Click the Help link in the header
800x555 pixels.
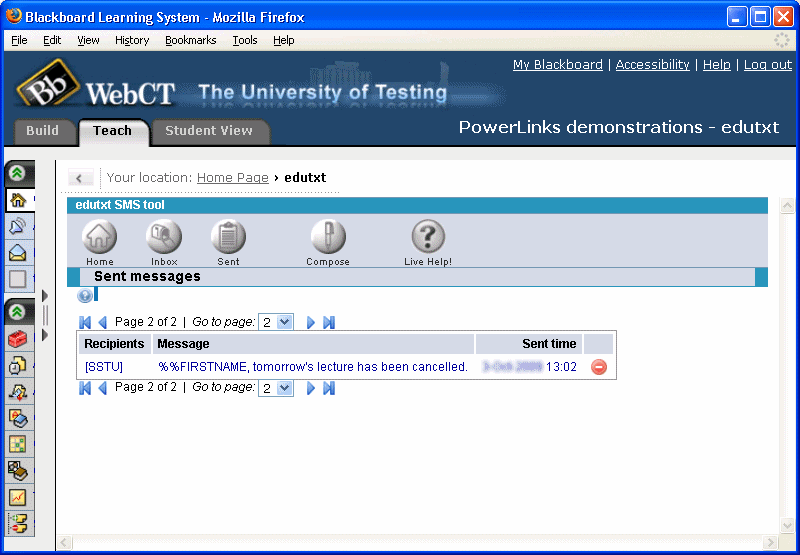717,65
